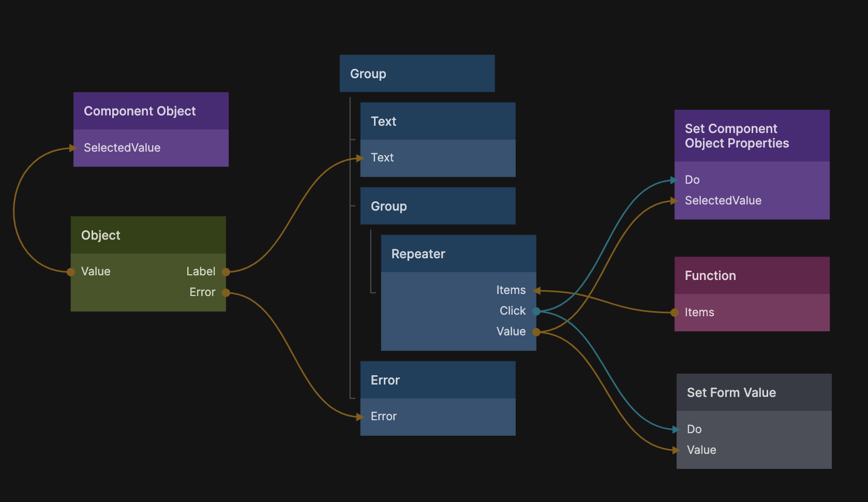Click the Repeater's Click output port
The image size is (868, 502).
(536, 311)
